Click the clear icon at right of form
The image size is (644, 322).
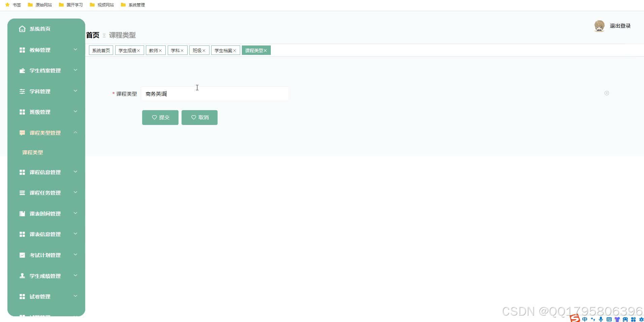click(607, 93)
